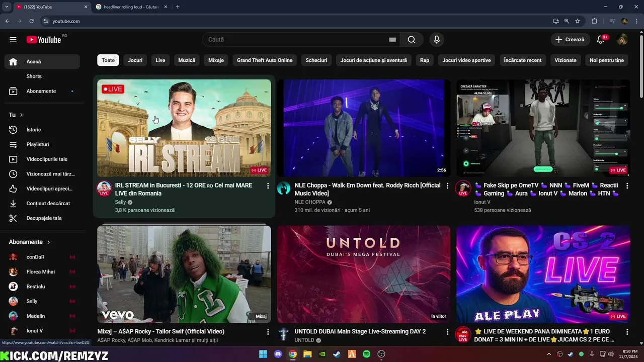Open more options for Fake Skip video
The image size is (644, 362).
(627, 186)
